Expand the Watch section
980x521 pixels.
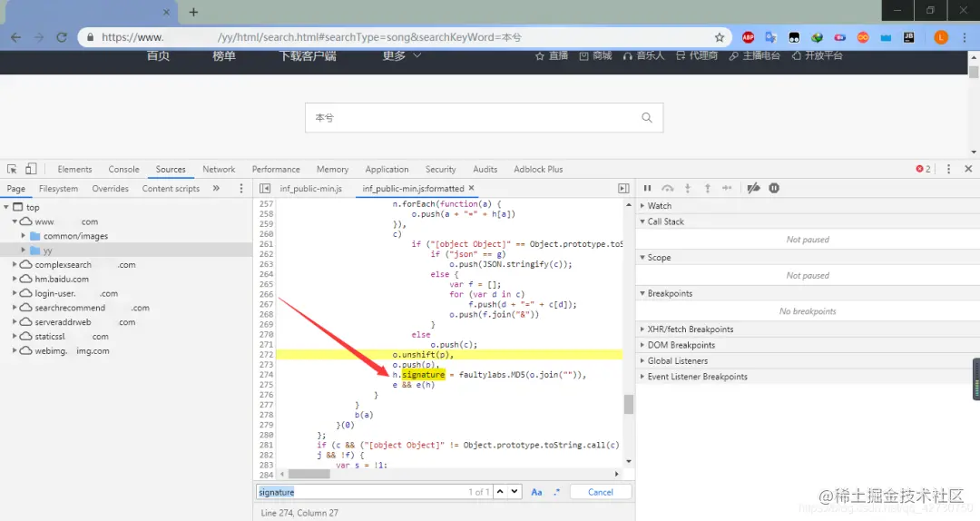click(642, 206)
